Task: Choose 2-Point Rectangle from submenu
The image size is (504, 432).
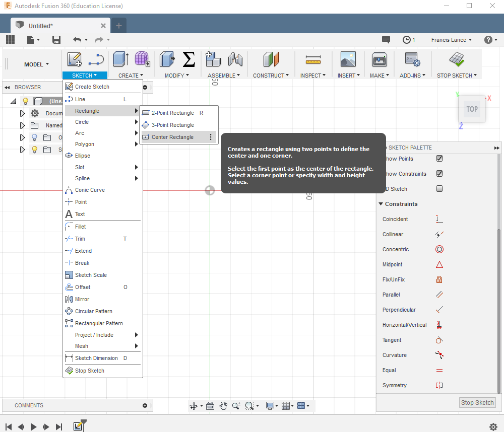Action: coord(179,113)
